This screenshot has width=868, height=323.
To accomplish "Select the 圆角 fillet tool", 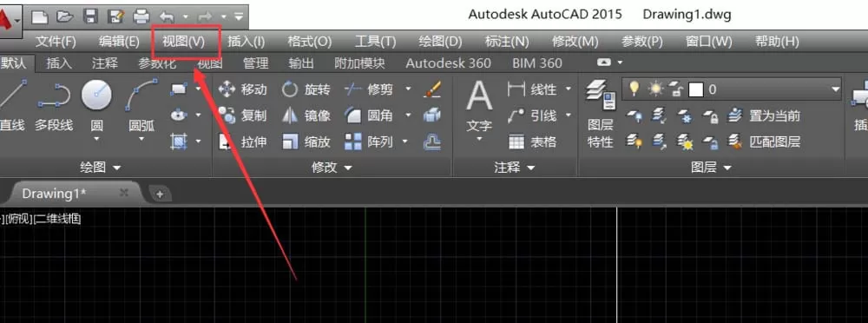I will tap(369, 115).
